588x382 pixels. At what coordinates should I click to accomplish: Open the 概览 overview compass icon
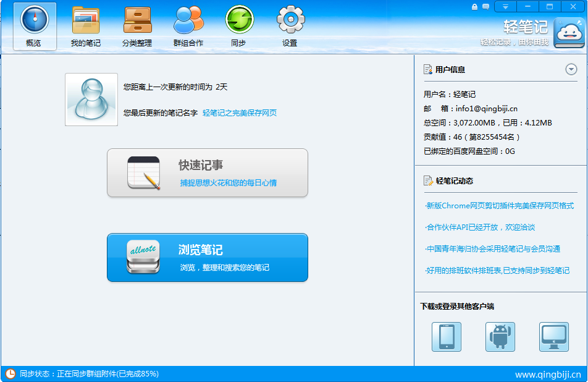pyautogui.click(x=35, y=20)
